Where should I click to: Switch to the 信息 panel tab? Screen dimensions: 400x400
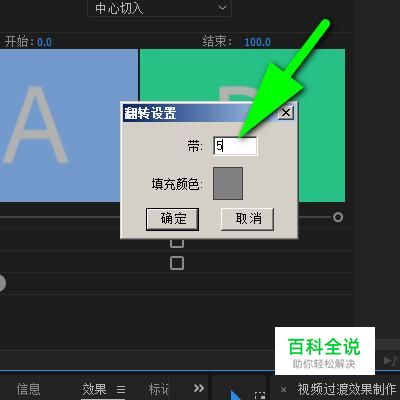coord(28,389)
